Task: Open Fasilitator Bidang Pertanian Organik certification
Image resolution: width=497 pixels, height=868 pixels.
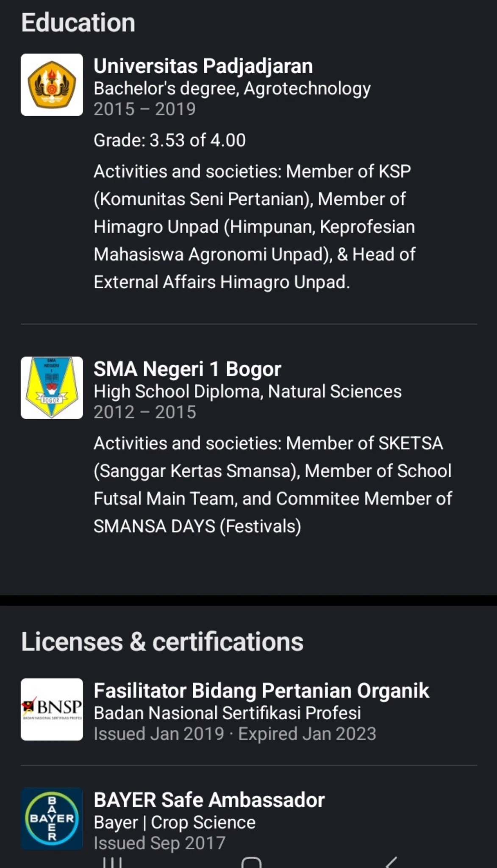Action: [x=261, y=690]
